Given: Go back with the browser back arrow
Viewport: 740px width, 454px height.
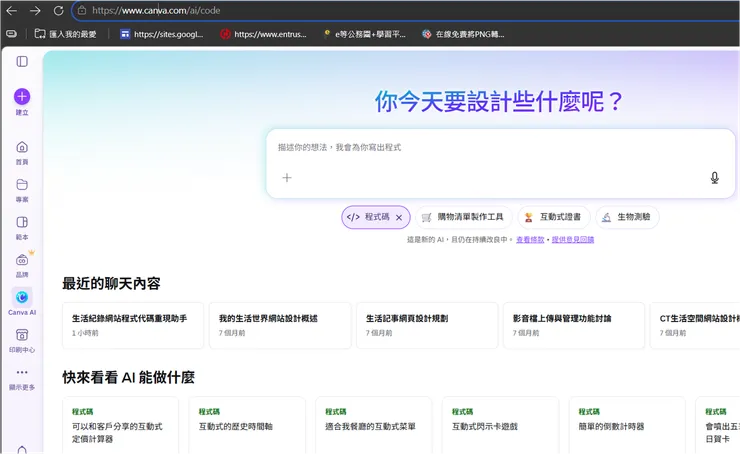Looking at the screenshot, I should [x=11, y=10].
